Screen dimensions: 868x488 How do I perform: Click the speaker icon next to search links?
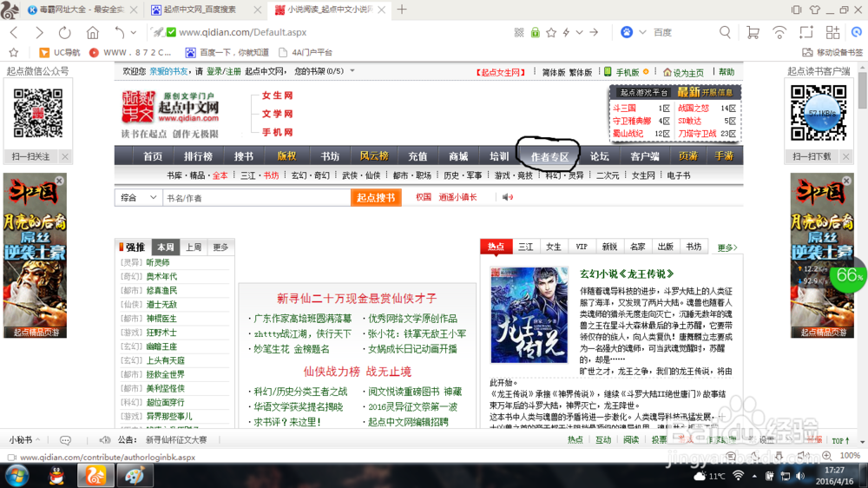[x=507, y=197]
